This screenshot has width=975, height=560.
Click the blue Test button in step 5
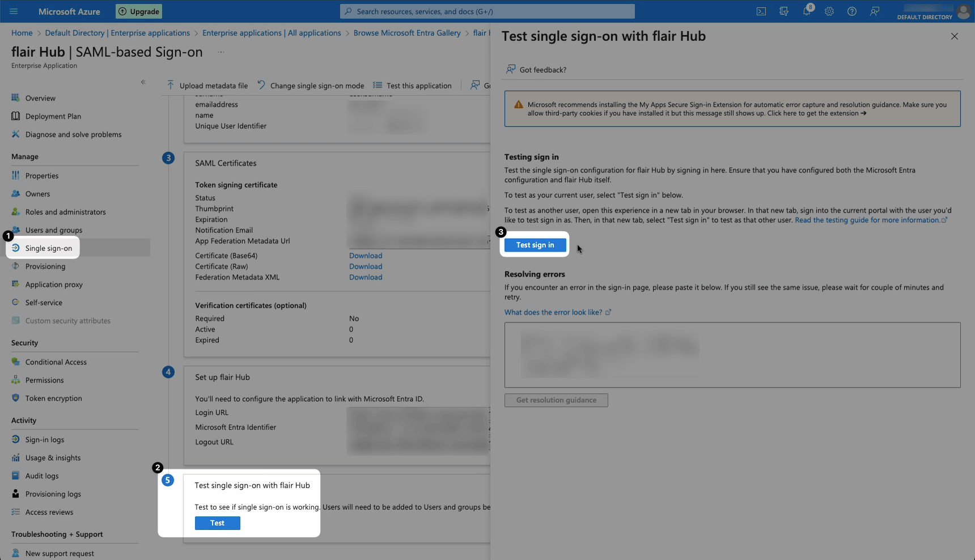218,523
